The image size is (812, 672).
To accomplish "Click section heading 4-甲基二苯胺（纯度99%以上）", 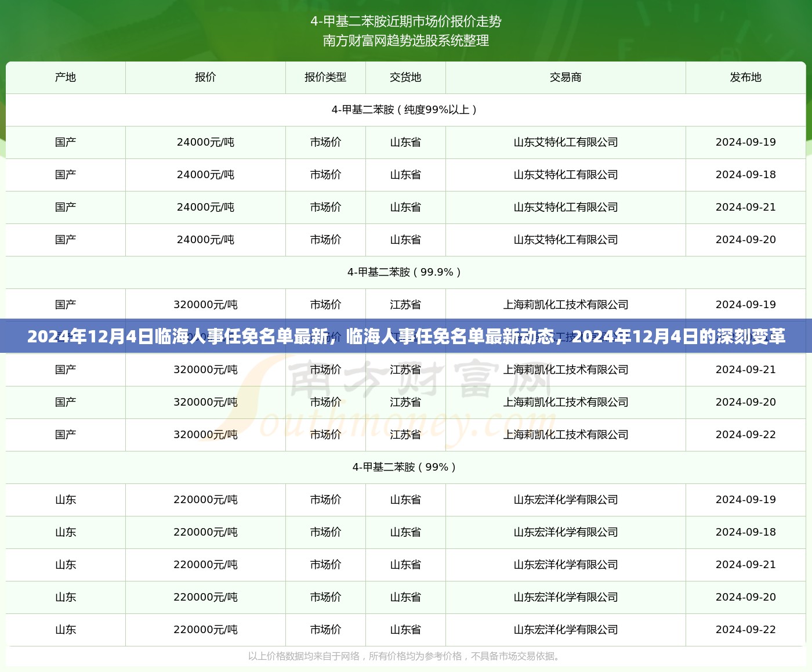I will (x=406, y=110).
